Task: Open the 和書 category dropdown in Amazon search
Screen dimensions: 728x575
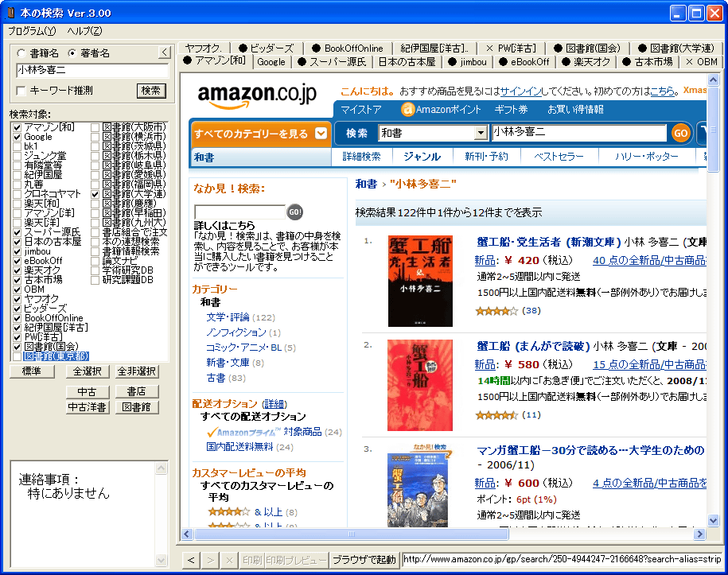Action: (481, 133)
